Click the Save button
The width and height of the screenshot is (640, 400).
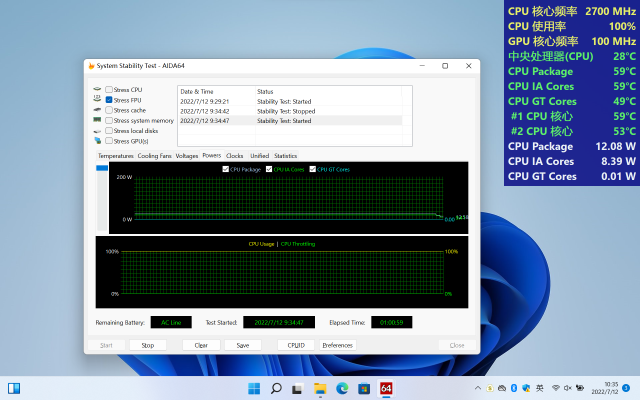click(243, 345)
